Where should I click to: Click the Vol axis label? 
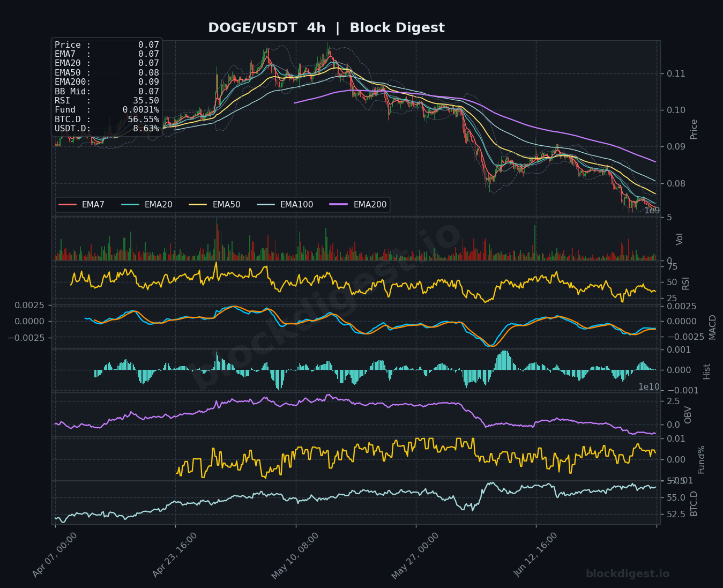(x=680, y=239)
